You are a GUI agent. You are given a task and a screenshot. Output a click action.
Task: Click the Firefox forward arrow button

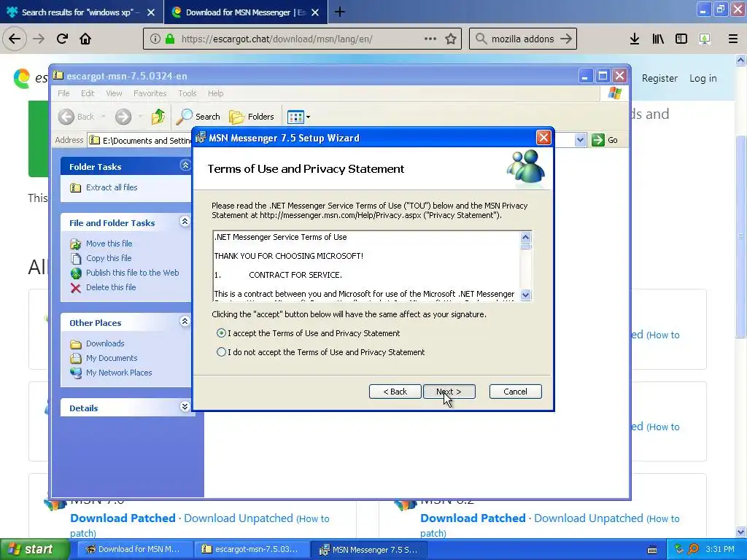pyautogui.click(x=39, y=39)
